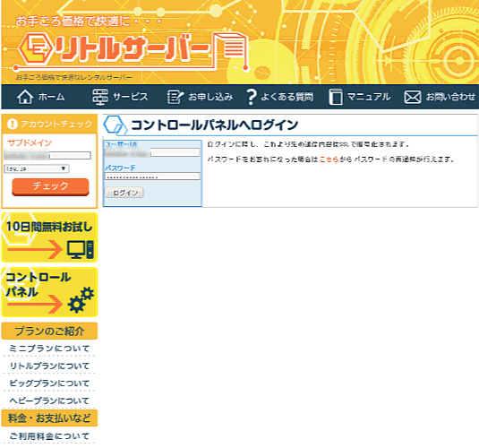This screenshot has height=448, width=479.
Task: Click the サブドメイン label
Action: (30, 142)
